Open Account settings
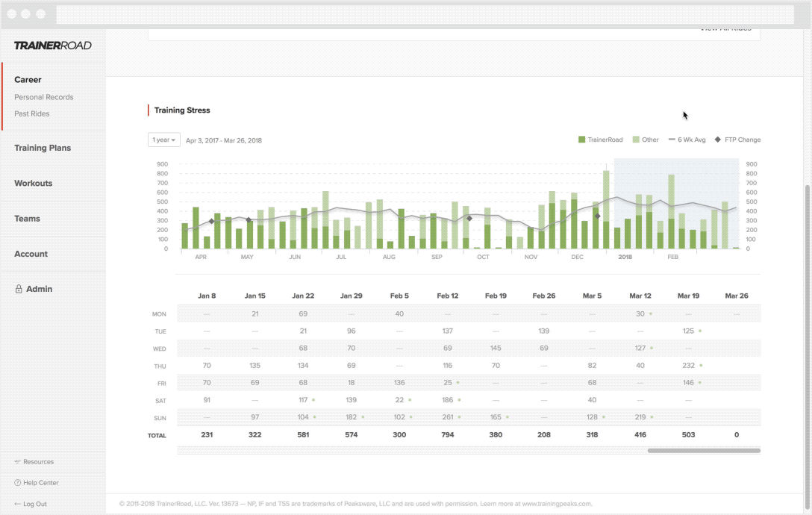 coord(31,254)
